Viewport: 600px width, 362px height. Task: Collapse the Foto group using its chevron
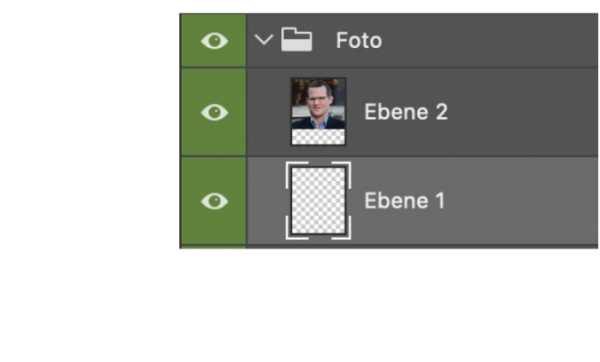(264, 39)
